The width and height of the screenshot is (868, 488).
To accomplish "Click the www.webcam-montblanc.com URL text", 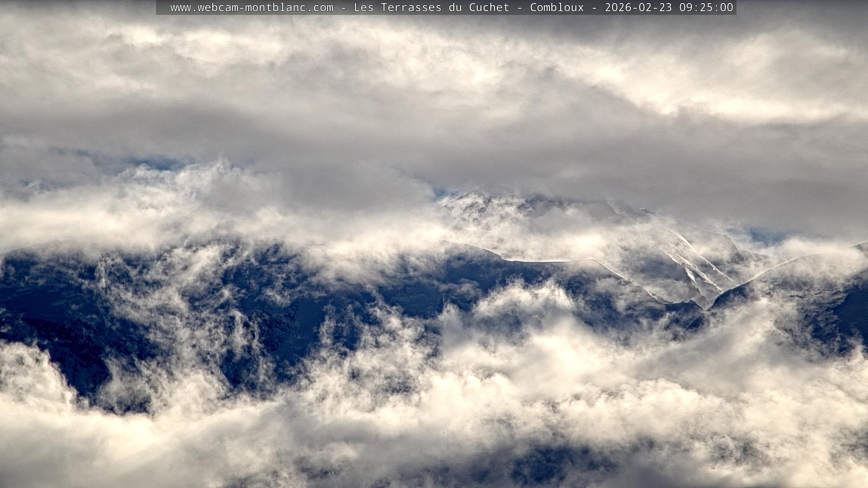I will [x=252, y=7].
